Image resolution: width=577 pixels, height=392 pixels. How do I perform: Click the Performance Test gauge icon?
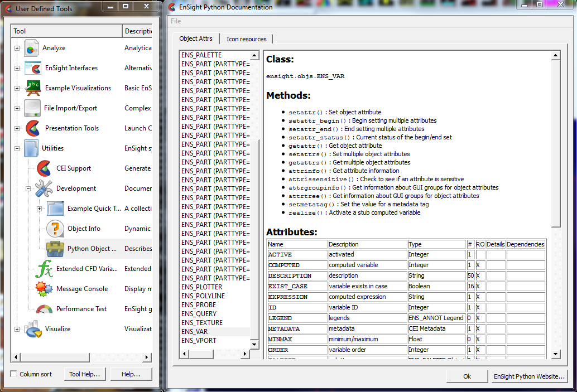(x=44, y=309)
